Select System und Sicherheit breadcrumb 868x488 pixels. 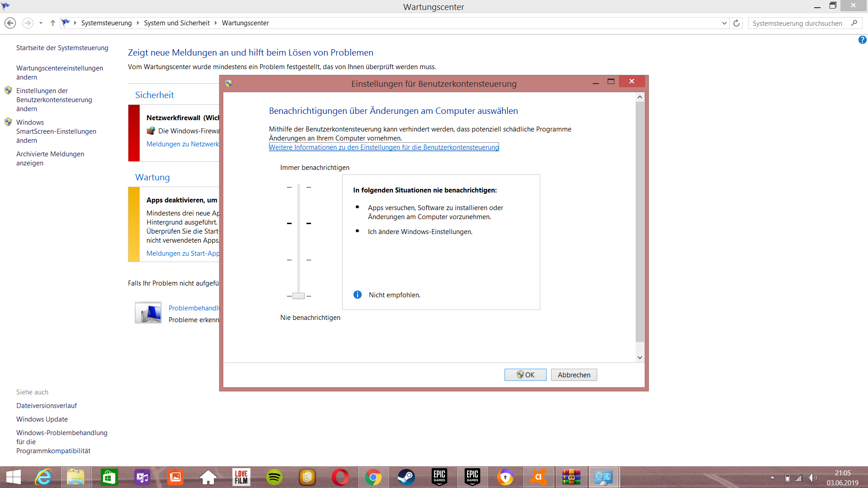pos(177,23)
